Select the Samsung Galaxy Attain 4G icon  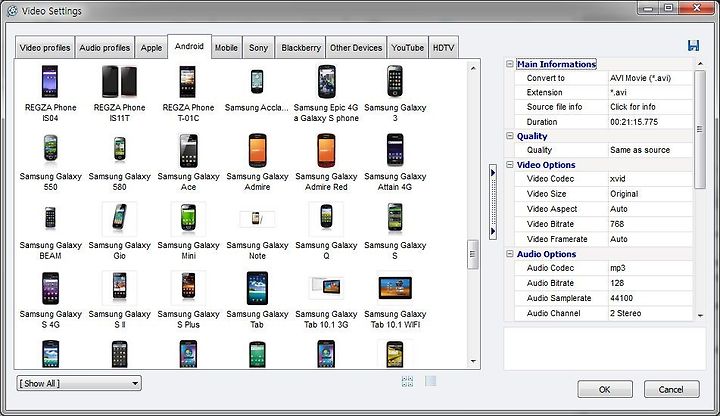[x=395, y=150]
